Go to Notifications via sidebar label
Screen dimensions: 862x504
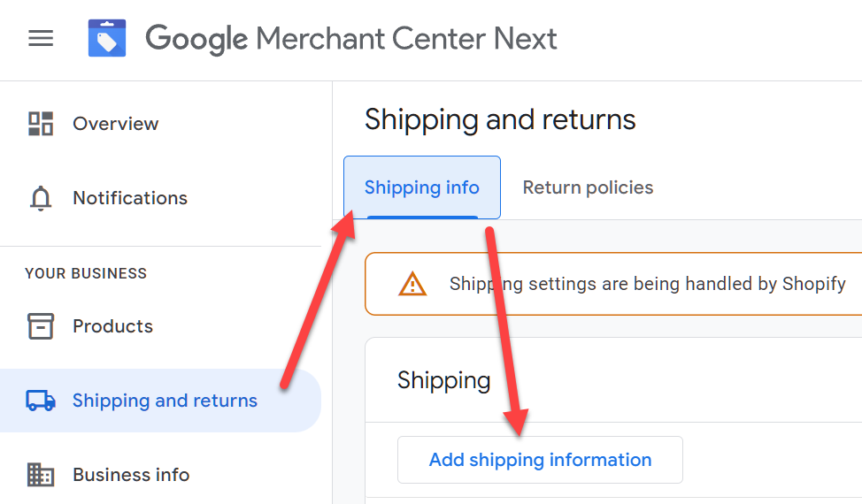pyautogui.click(x=130, y=198)
